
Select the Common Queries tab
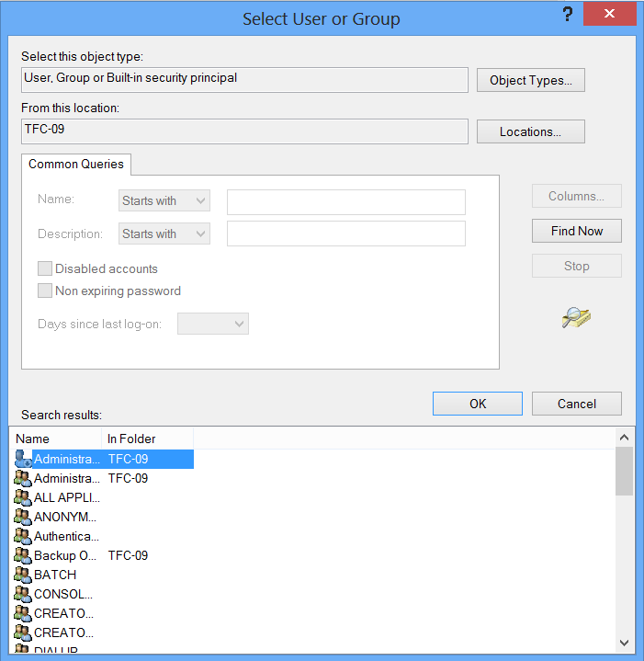[76, 164]
